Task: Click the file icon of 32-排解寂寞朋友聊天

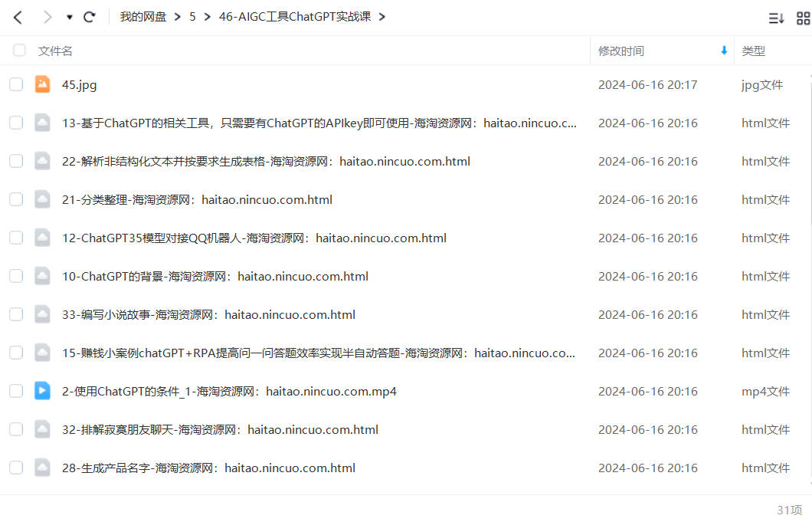Action: pyautogui.click(x=42, y=429)
